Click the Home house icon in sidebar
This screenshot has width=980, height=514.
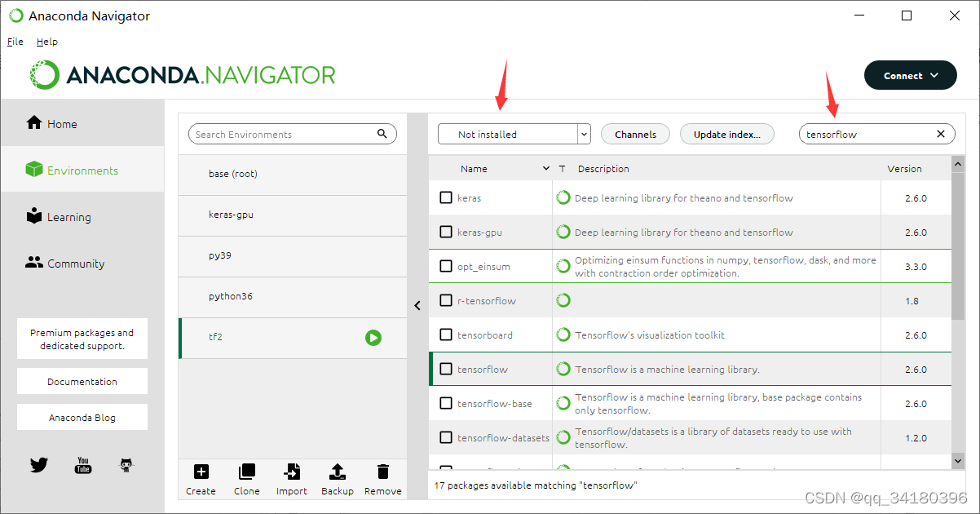34,123
